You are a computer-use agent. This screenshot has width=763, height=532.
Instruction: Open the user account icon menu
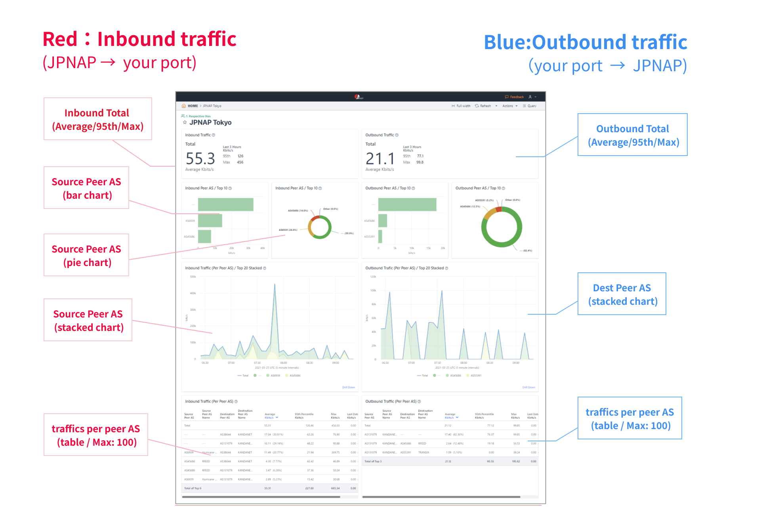[530, 97]
